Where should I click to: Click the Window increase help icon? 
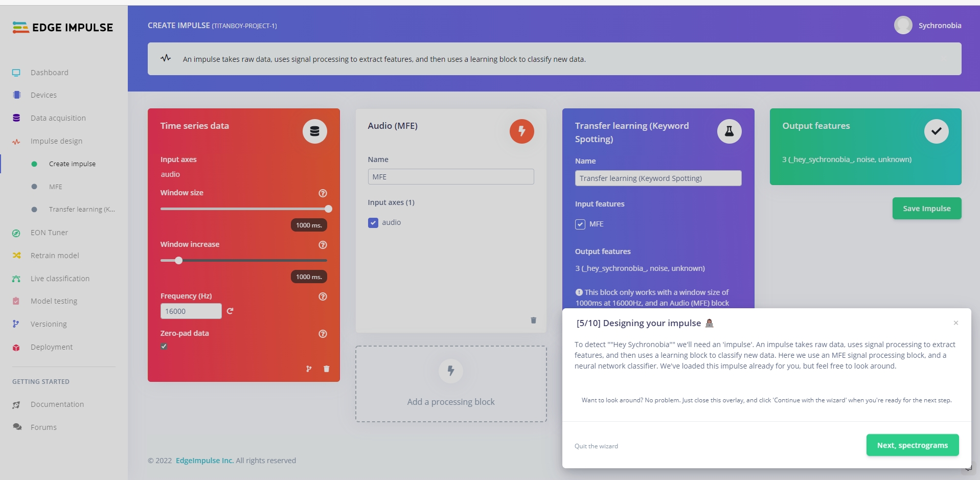click(323, 245)
